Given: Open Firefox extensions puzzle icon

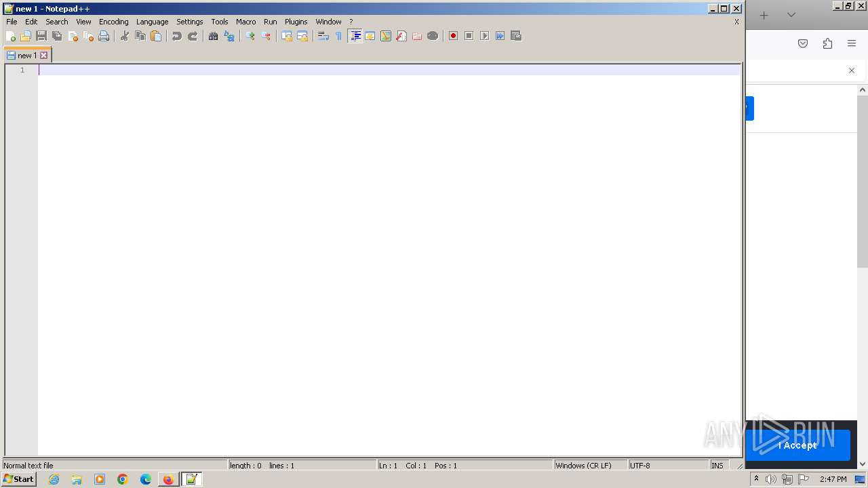Looking at the screenshot, I should 827,43.
